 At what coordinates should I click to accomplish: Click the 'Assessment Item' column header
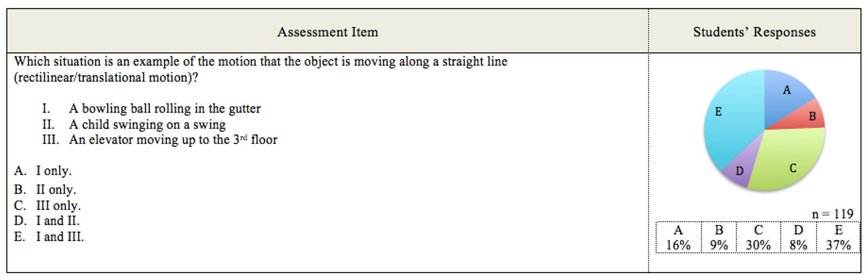coord(327,32)
